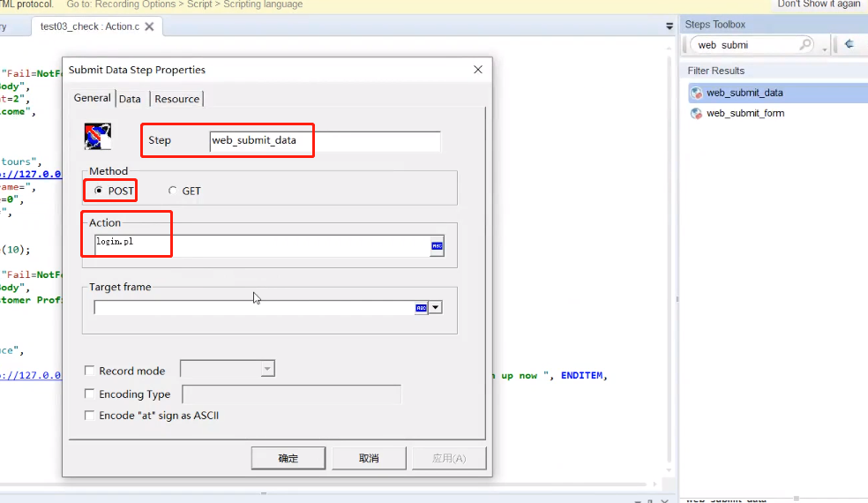Open the search options dropdown in Steps Toolbox
868x503 pixels.
825,49
